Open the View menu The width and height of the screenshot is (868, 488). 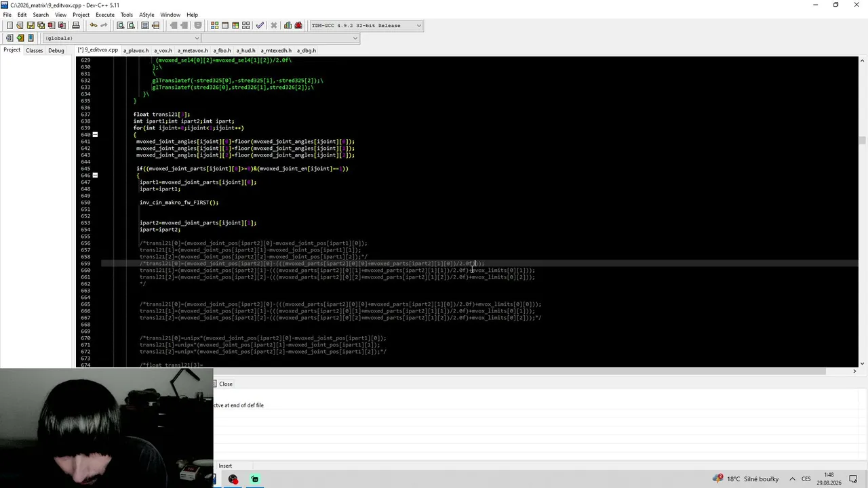(x=60, y=14)
